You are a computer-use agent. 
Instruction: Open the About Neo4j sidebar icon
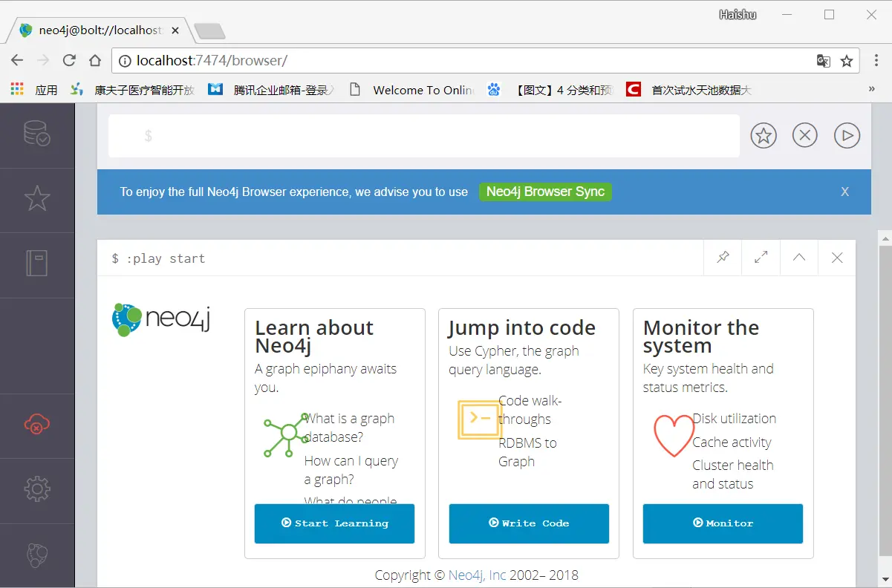(x=37, y=555)
